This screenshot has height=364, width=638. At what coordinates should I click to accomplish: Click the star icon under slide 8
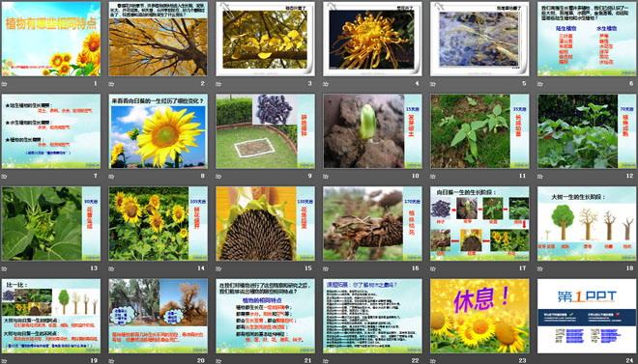click(x=111, y=177)
